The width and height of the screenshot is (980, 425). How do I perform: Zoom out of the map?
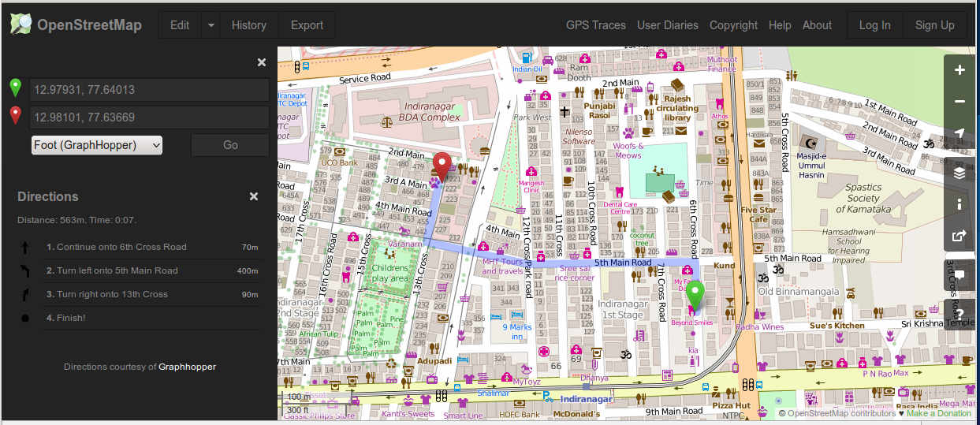[x=960, y=102]
